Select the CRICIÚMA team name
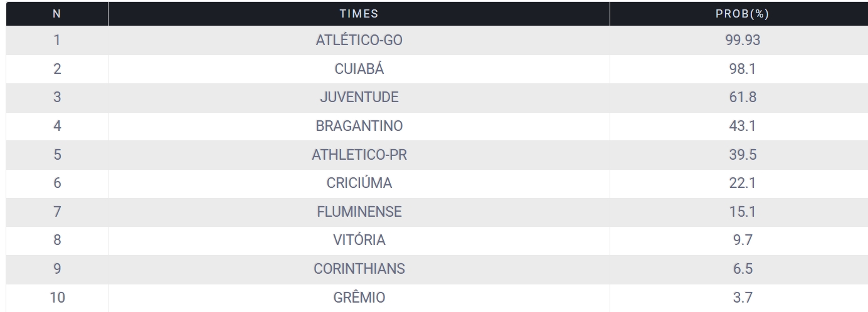The width and height of the screenshot is (868, 312). [359, 184]
